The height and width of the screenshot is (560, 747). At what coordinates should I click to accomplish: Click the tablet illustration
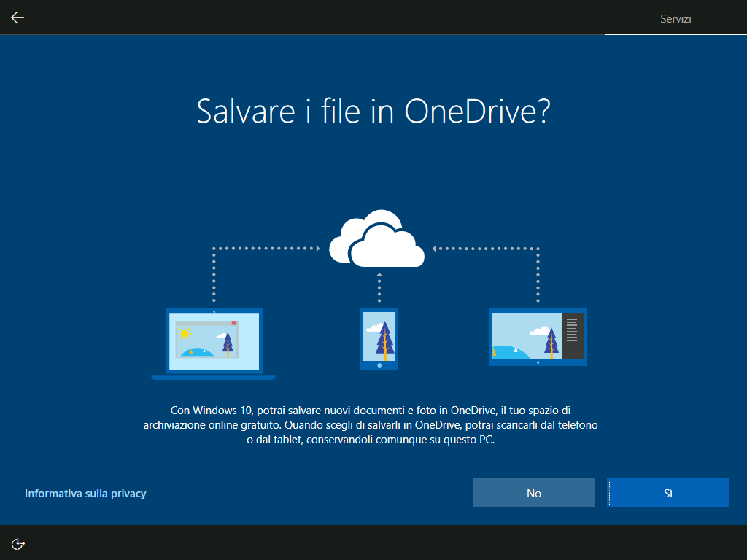click(x=538, y=337)
